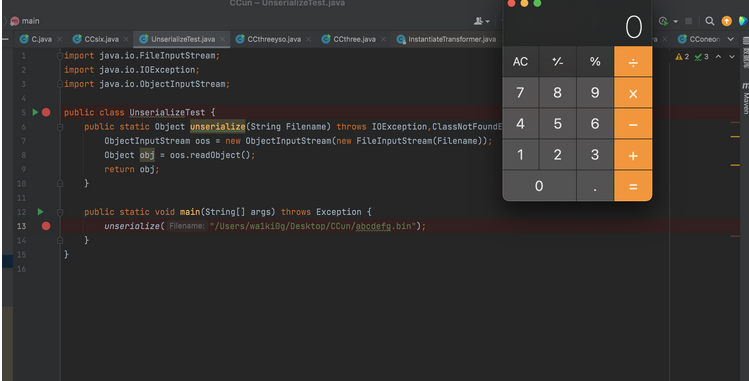Close the CCthree.java tab
Screen dimensions: 749x381
(383, 39)
